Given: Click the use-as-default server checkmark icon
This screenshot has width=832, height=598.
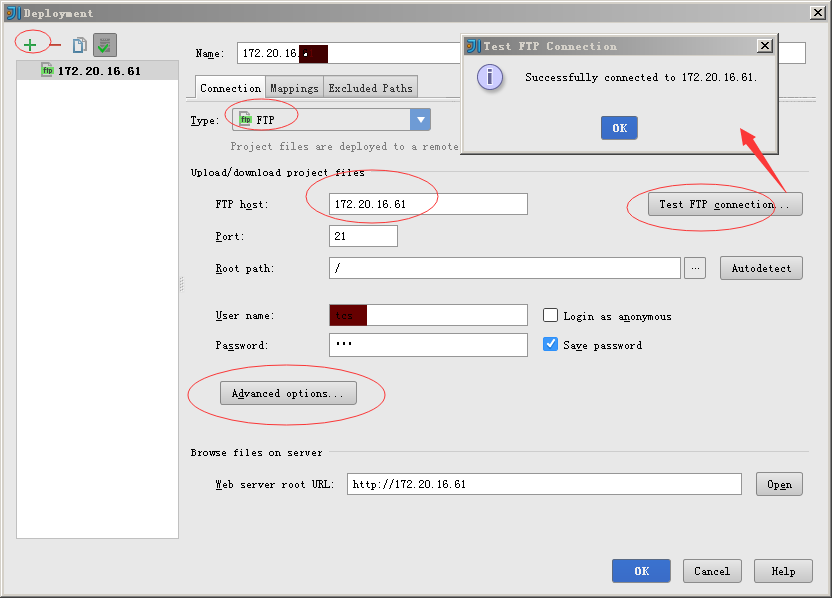Looking at the screenshot, I should click(x=105, y=45).
